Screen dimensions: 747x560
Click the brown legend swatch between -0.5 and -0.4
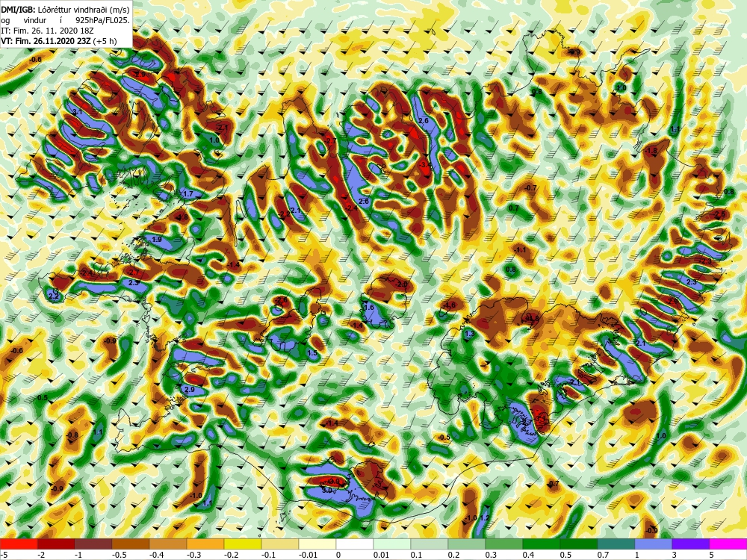point(131,544)
